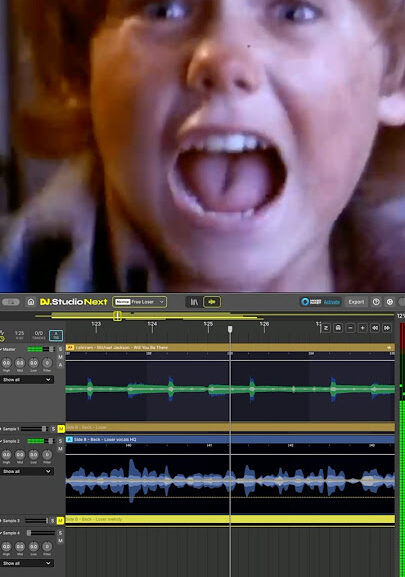The height and width of the screenshot is (577, 405).
Task: Click blue A badge on Loser vocals HQ clip
Action: pyautogui.click(x=69, y=439)
